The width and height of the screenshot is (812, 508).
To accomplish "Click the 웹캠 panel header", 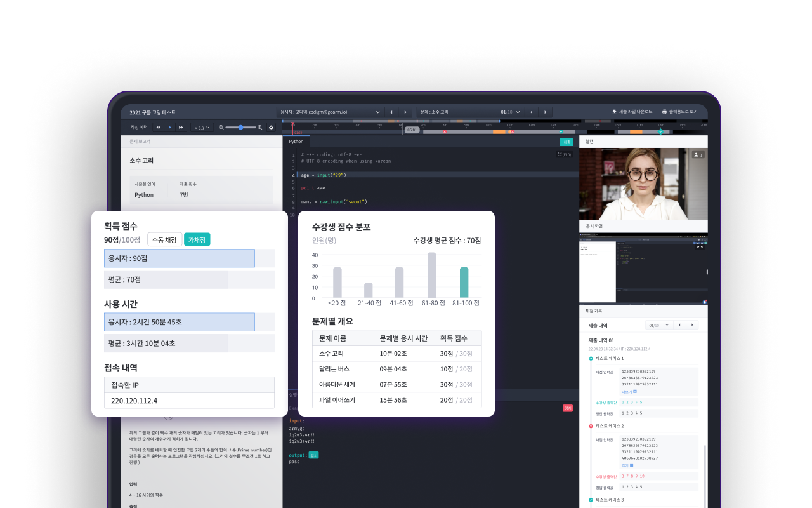I will (643, 142).
